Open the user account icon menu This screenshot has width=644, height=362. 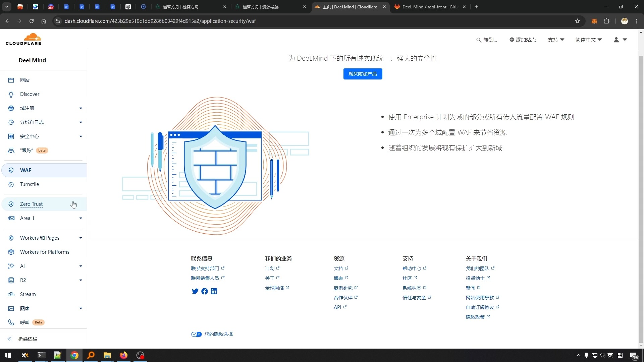620,40
